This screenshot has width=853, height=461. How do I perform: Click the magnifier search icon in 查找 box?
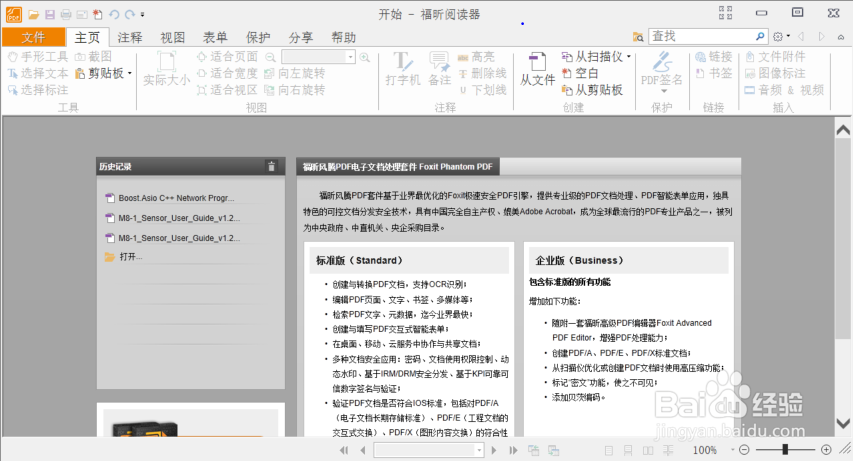click(760, 36)
